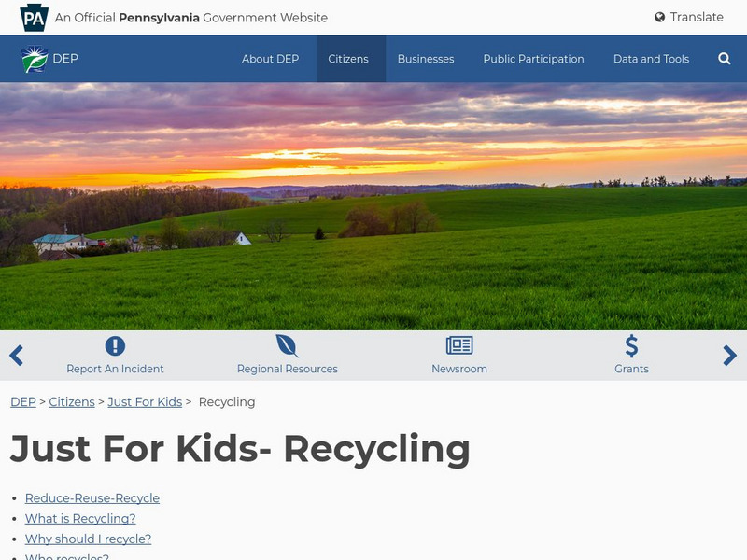The width and height of the screenshot is (747, 560).
Task: Click the DEP sunburst leaf logo
Action: [35, 59]
